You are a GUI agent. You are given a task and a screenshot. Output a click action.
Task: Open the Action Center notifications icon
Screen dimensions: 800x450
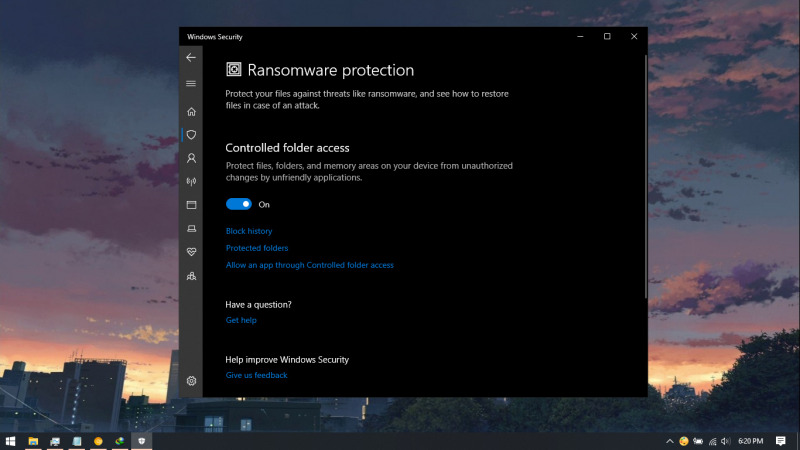point(781,441)
